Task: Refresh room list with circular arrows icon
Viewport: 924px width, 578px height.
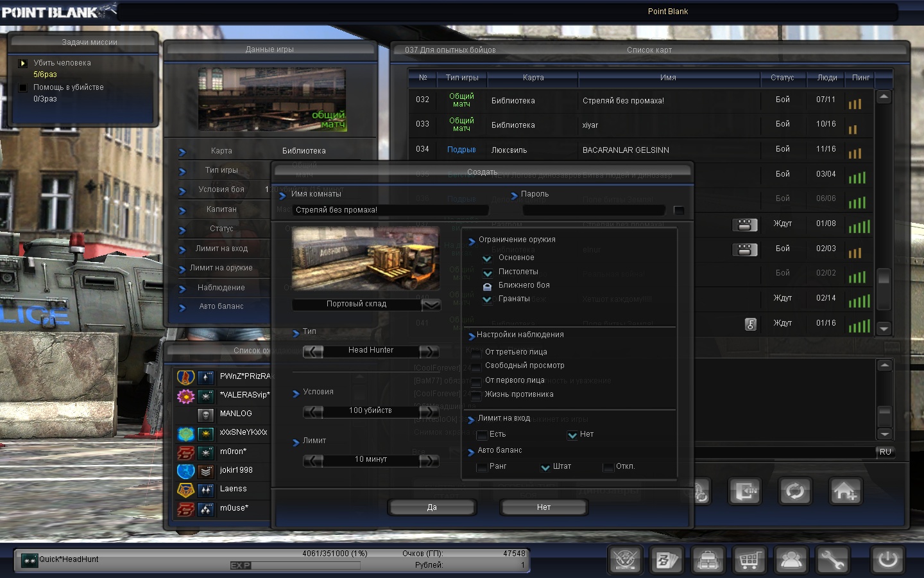Action: pyautogui.click(x=795, y=492)
